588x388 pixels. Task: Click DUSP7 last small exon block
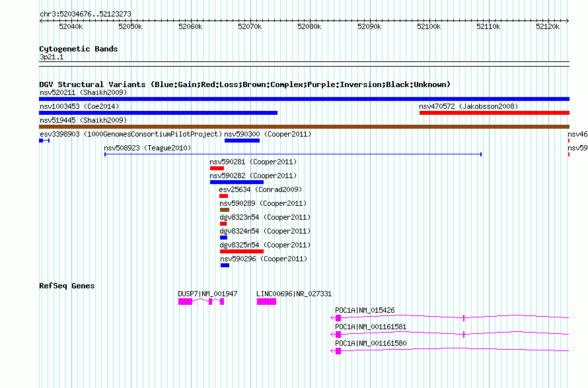tap(222, 302)
